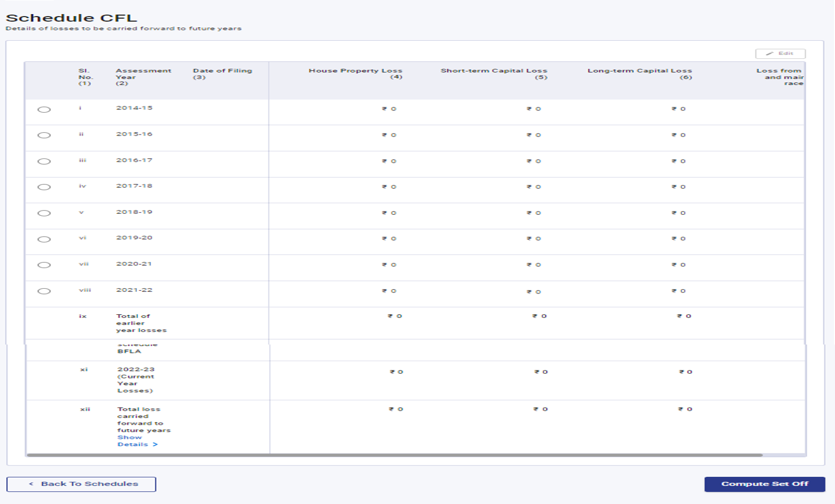Click Long-term Capital Loss total carried forward

point(685,409)
